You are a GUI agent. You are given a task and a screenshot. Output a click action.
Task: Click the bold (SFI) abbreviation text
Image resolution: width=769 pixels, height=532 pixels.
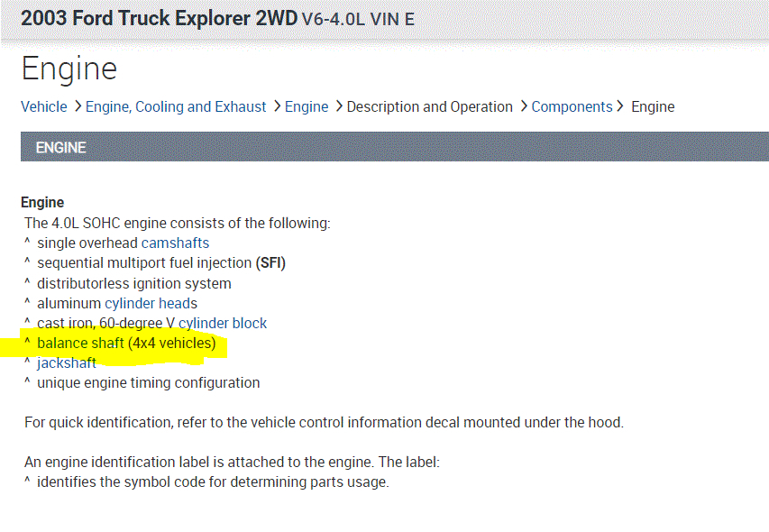270,262
